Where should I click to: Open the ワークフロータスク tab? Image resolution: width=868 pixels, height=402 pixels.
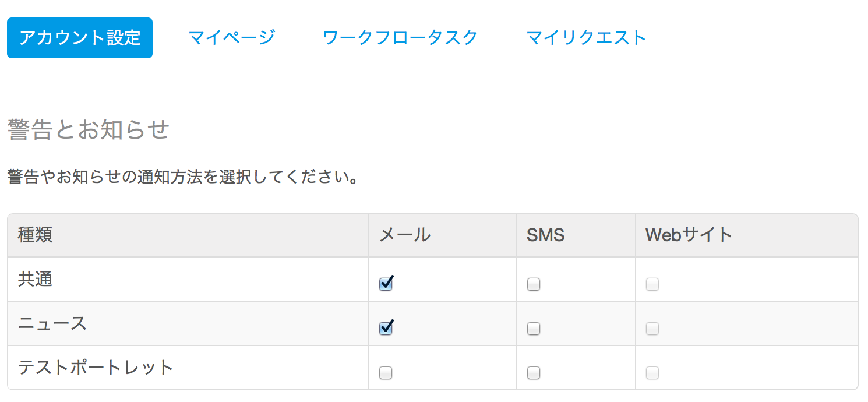pos(400,38)
